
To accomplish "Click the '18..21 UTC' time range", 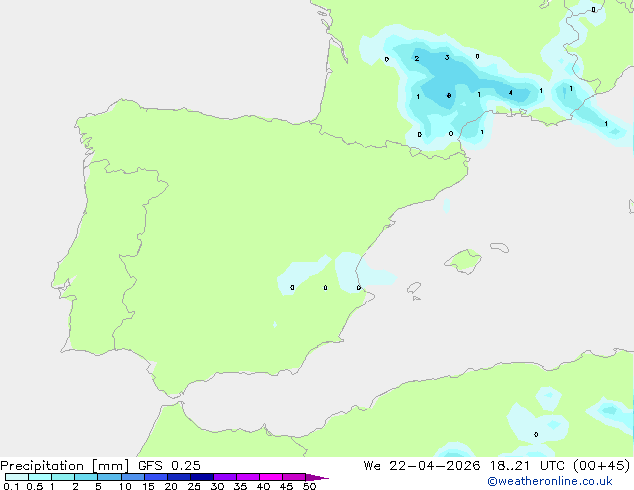I will [x=528, y=466].
